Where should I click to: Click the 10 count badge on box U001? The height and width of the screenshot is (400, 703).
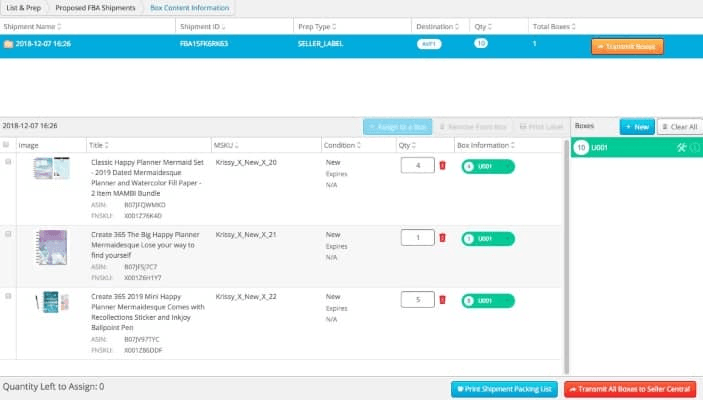581,148
